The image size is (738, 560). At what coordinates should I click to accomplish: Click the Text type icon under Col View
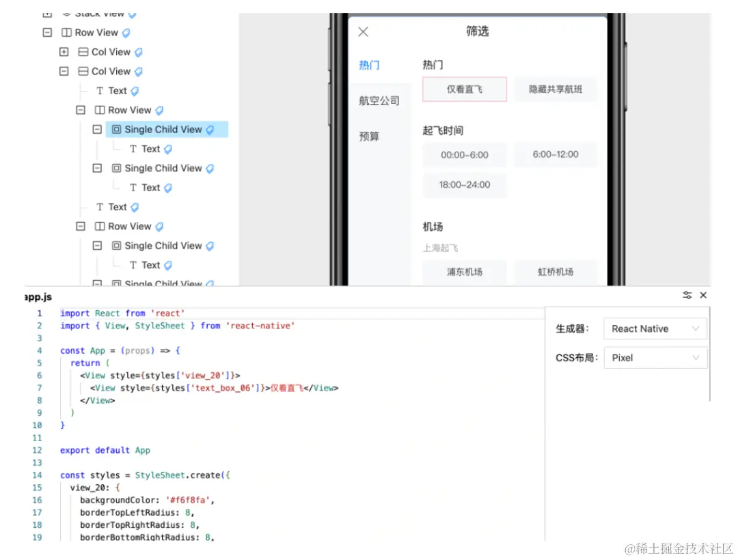(x=100, y=90)
